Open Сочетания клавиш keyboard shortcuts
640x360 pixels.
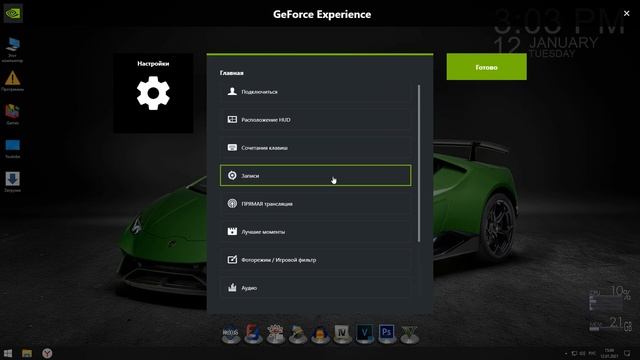pyautogui.click(x=316, y=148)
